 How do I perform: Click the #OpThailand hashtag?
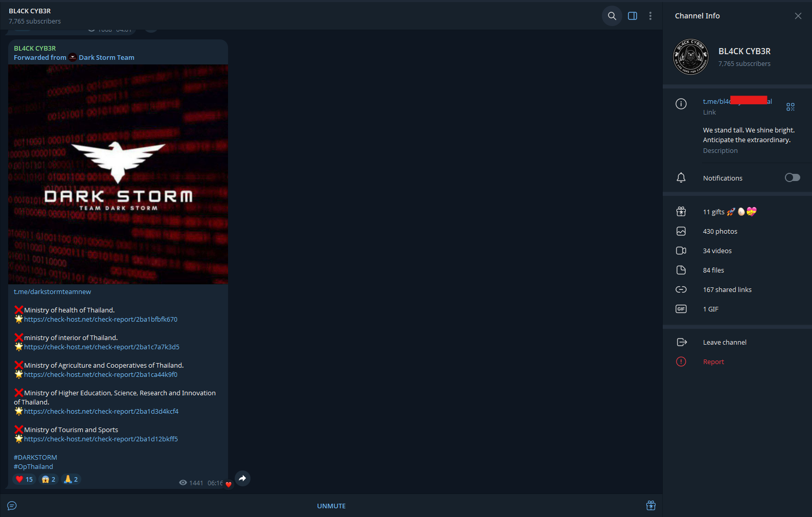[33, 467]
